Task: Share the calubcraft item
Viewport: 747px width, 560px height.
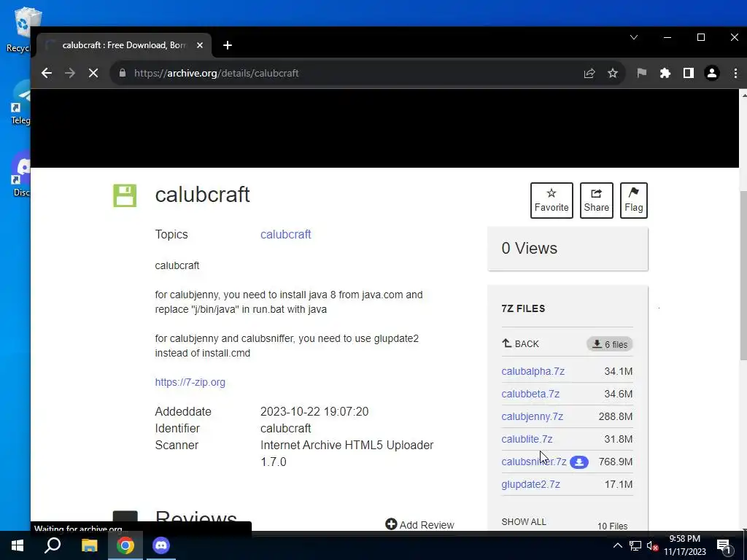Action: click(x=597, y=201)
